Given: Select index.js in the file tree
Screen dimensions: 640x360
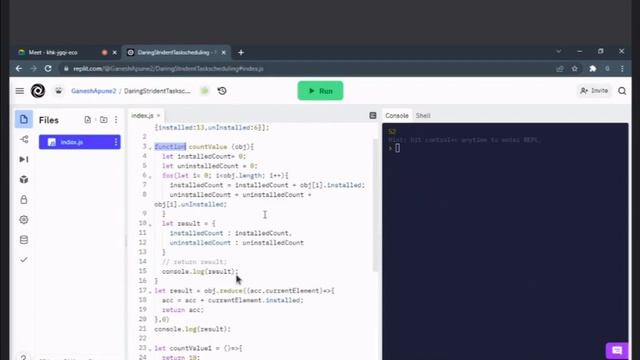Looking at the screenshot, I should coord(80,142).
